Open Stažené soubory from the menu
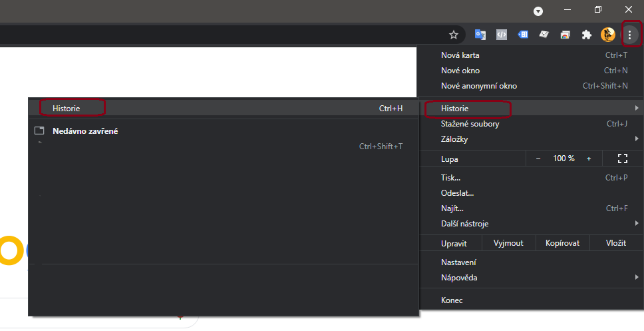Image resolution: width=644 pixels, height=331 pixels. coord(470,124)
